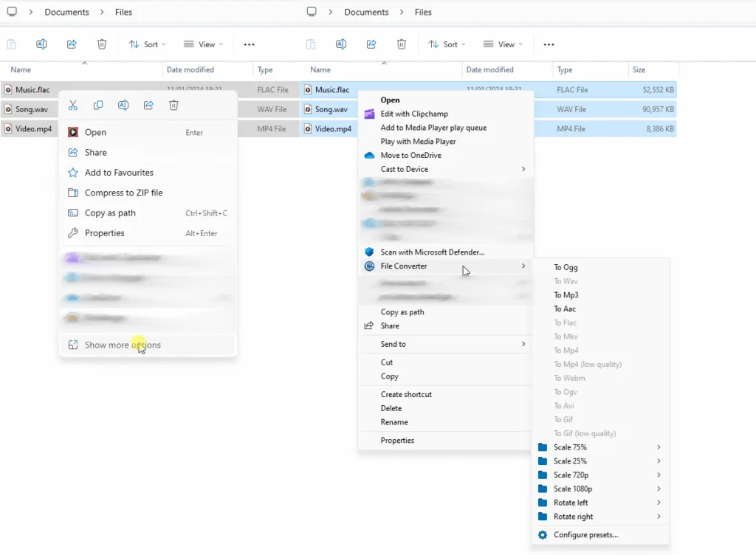This screenshot has width=756, height=555.
Task: Click the Copy icon beside the scissors
Action: pyautogui.click(x=98, y=106)
